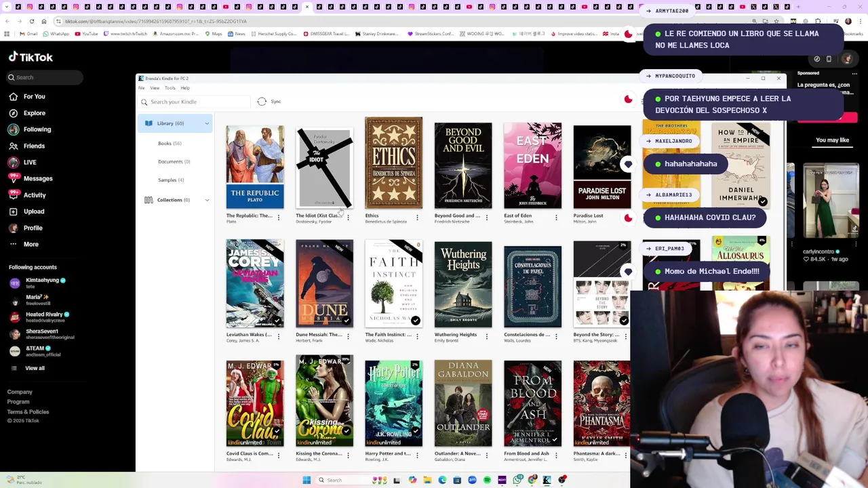Close the active browser tab
The height and width of the screenshot is (488, 868).
(x=307, y=7)
